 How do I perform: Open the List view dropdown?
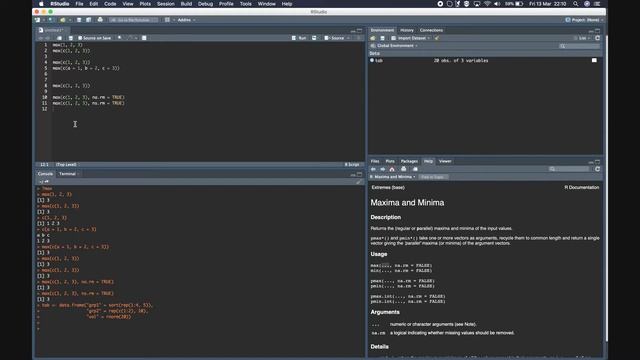click(582, 38)
